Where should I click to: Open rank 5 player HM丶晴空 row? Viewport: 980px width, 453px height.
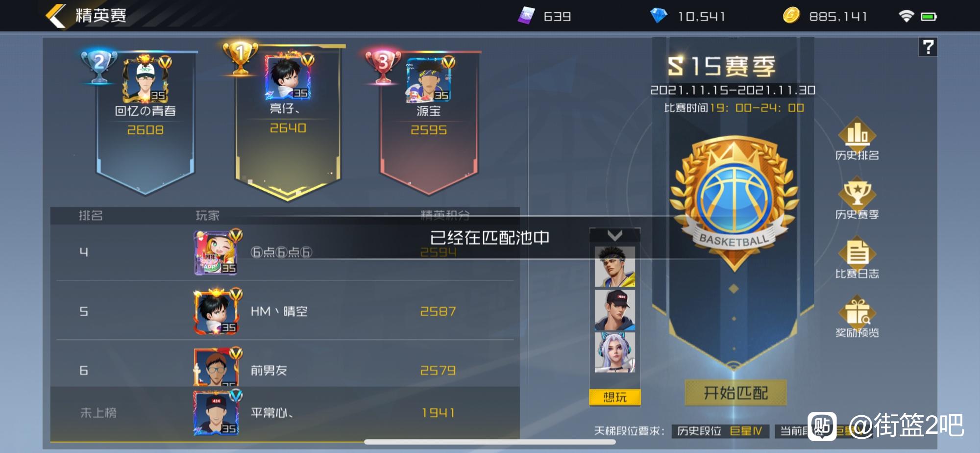pos(285,311)
